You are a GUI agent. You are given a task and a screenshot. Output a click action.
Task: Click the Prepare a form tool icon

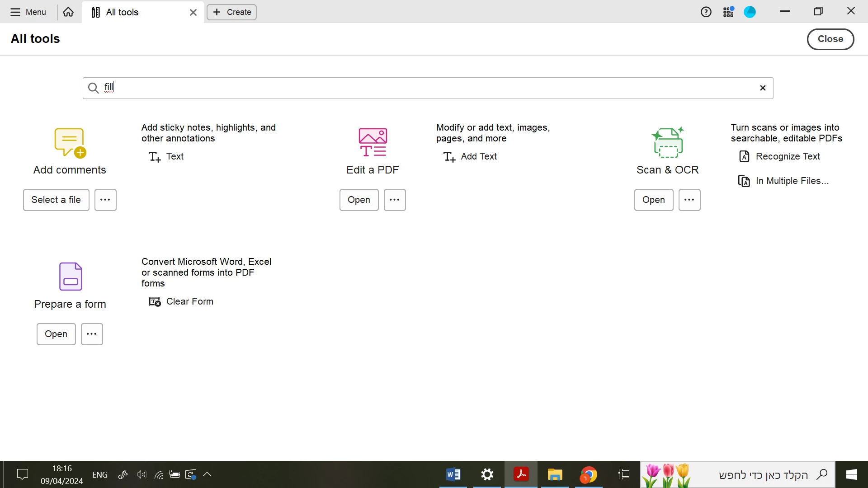[70, 277]
